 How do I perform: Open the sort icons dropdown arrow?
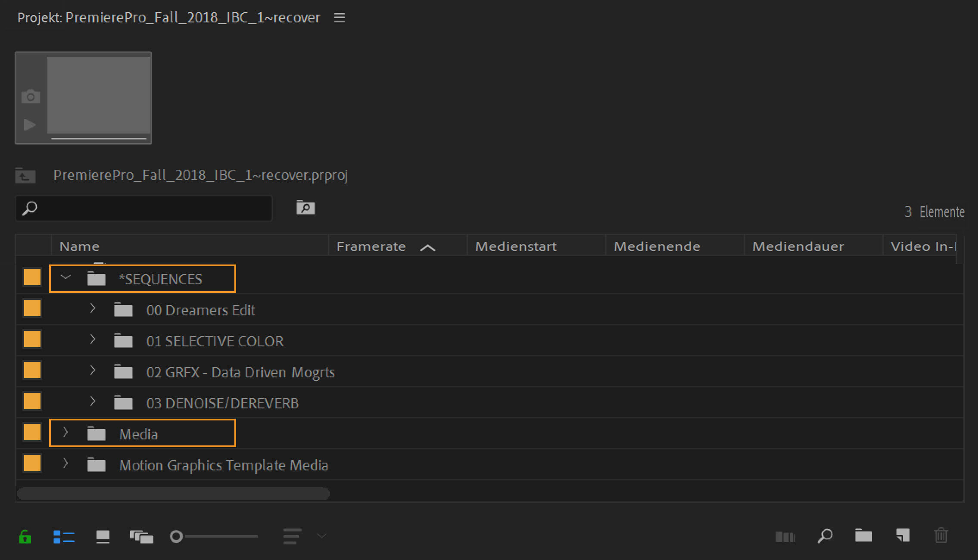(x=321, y=536)
